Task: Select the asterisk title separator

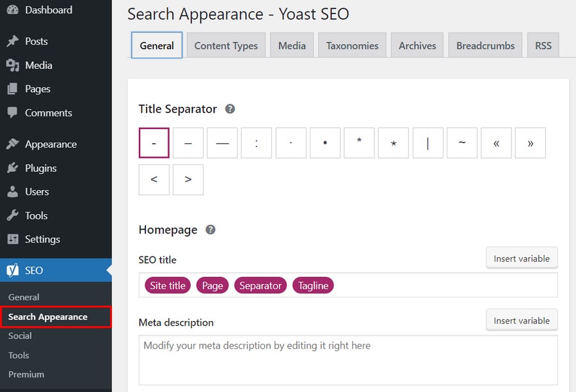Action: coord(359,143)
